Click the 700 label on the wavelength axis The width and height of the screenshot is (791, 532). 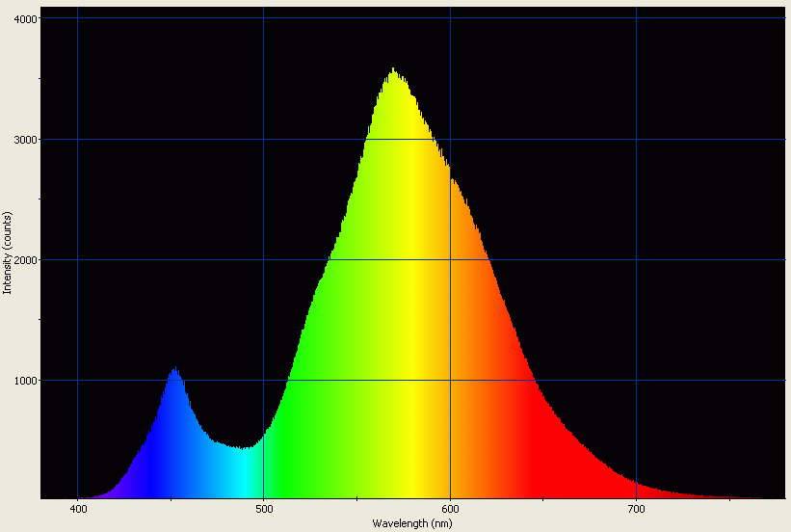tap(636, 508)
